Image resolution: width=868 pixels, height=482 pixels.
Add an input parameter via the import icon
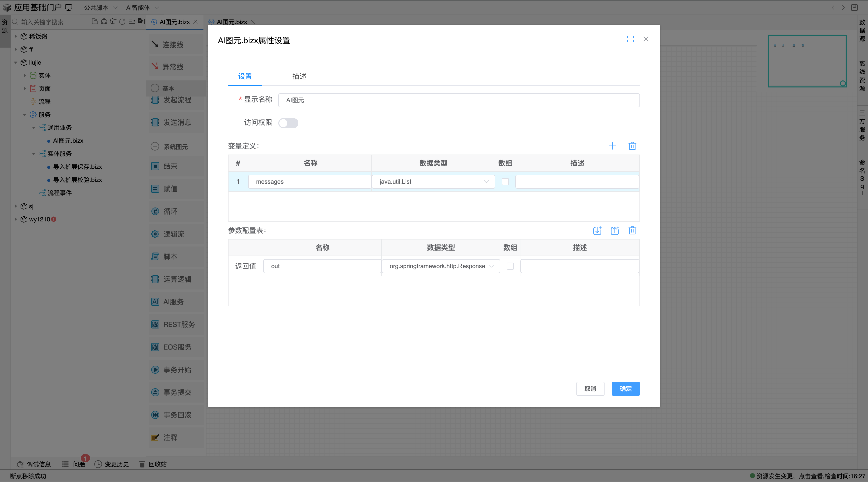pos(598,230)
